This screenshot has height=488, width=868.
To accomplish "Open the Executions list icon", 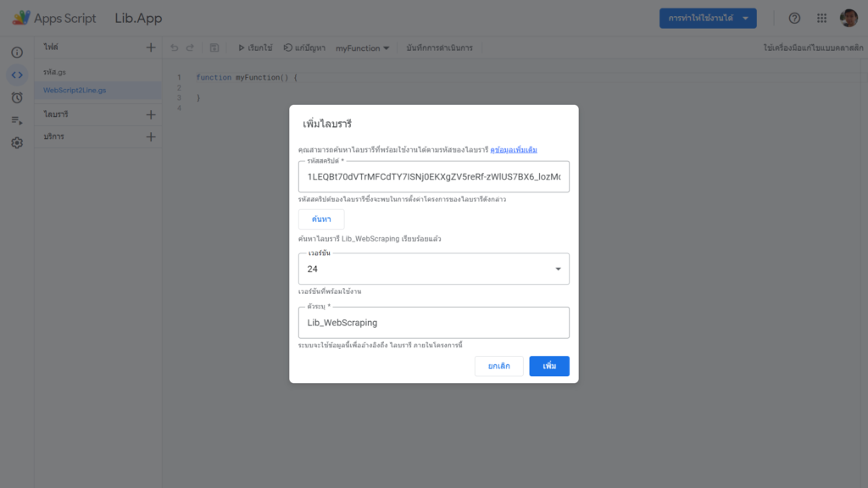I will 17,120.
